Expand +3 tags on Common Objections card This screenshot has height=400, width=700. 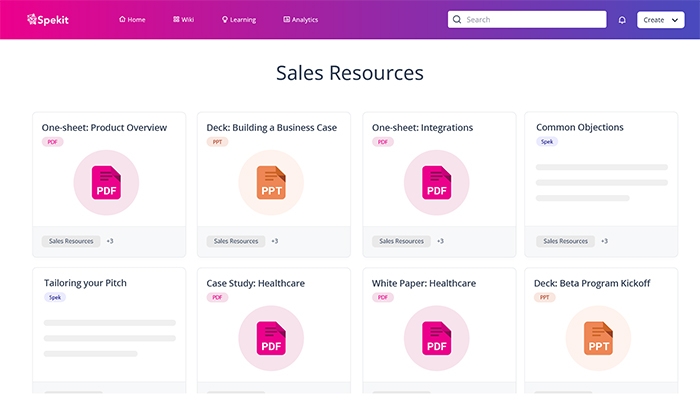tap(604, 241)
